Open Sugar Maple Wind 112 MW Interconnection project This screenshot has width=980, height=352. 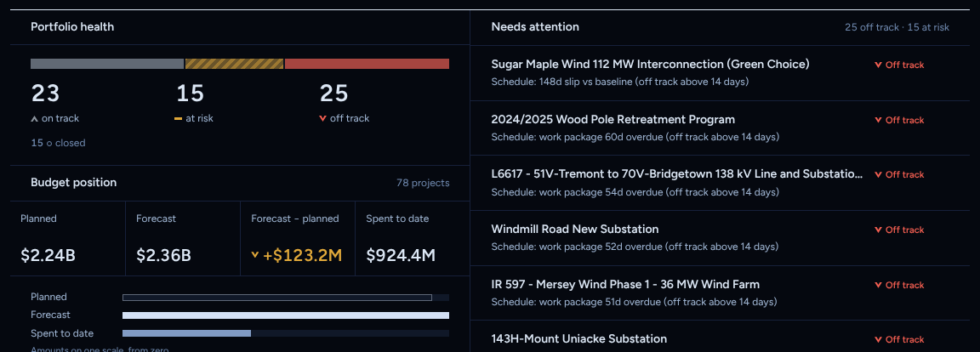650,64
